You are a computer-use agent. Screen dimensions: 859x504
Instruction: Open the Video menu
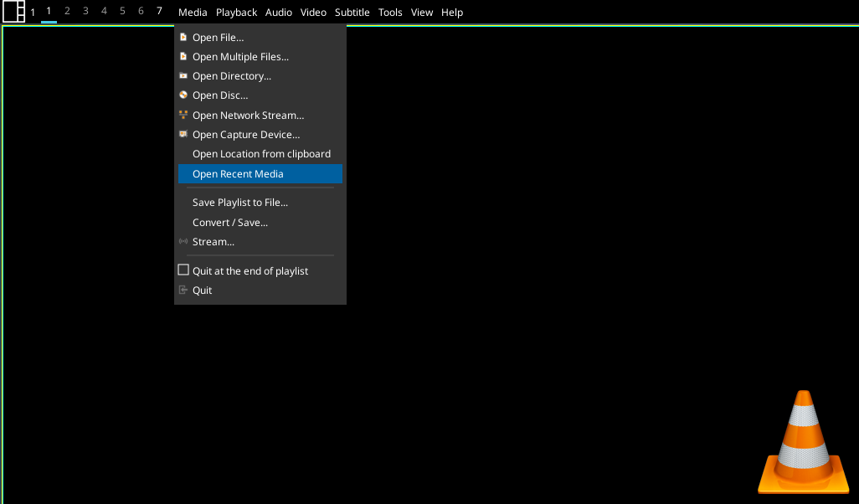coord(313,12)
